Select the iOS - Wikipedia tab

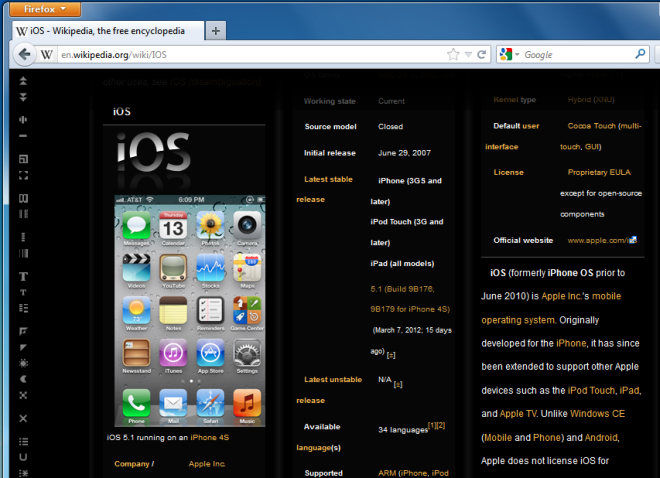pos(108,31)
